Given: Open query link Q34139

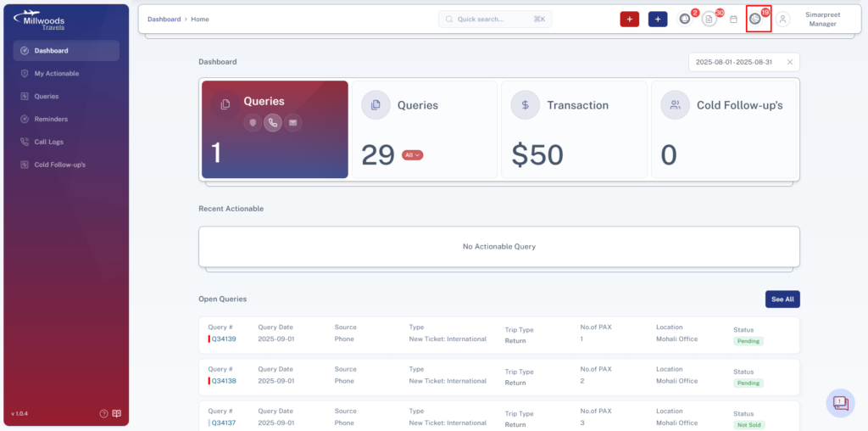Looking at the screenshot, I should click(x=224, y=339).
